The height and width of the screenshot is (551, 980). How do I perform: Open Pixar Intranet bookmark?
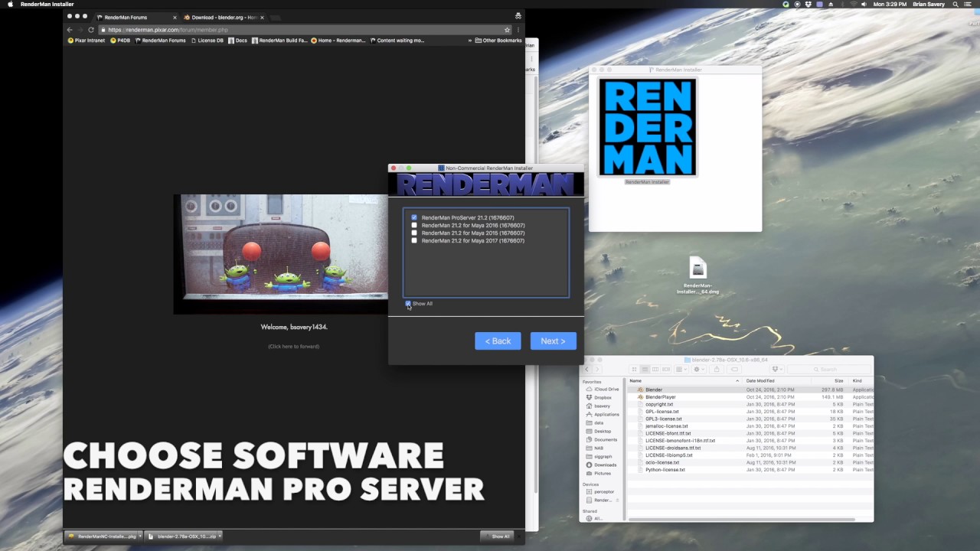click(87, 41)
